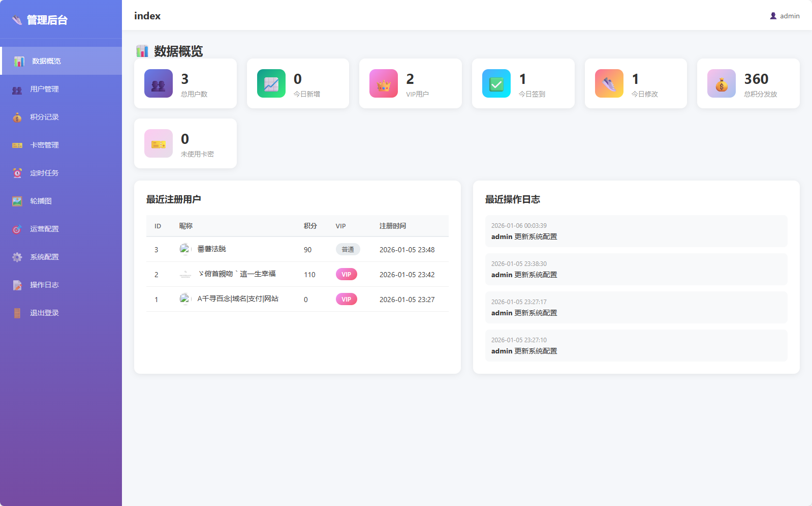Click the 最近操作日志 heading

pos(513,199)
